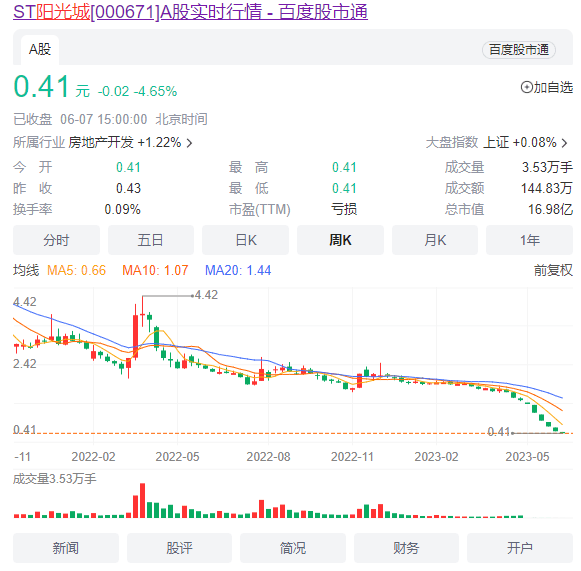
Task: Switch to 分时 chart tab
Action: pos(56,240)
